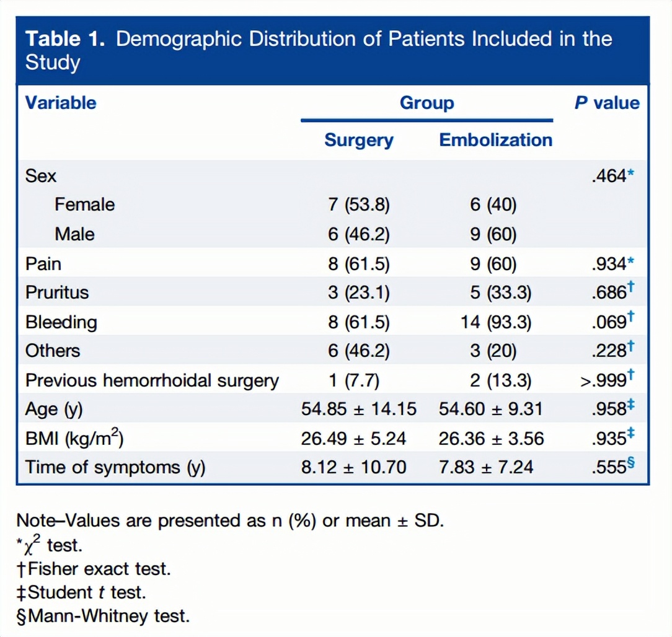The image size is (672, 637).
Task: Select the Time of symptoms (y) label
Action: coord(115,467)
